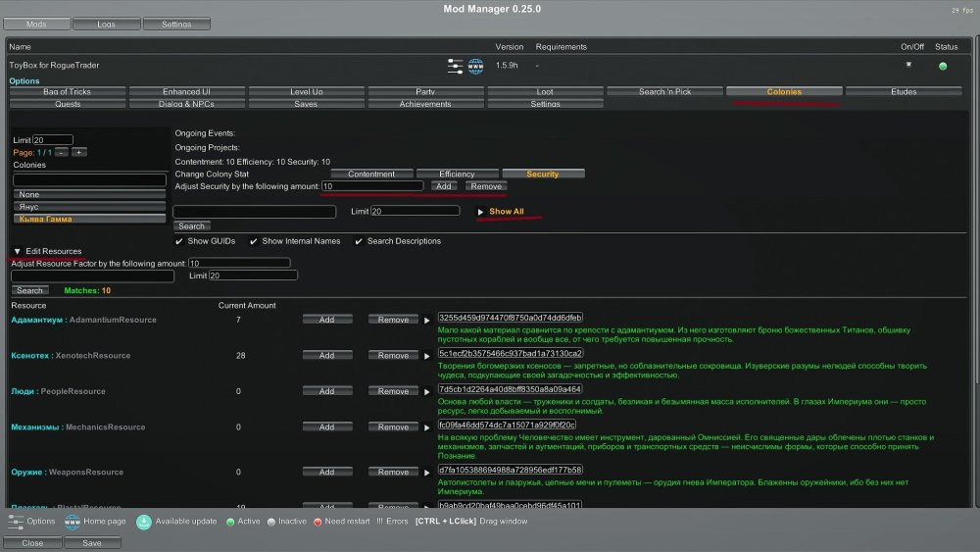Add to the Xenotech resource amount
Viewport: 980px width, 552px height.
327,355
